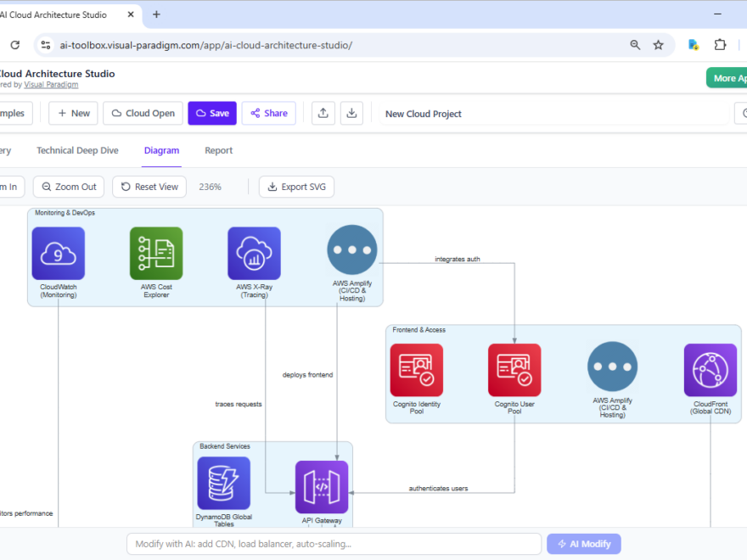Click the AWS Cost Explorer icon
747x560 pixels.
coord(156,253)
